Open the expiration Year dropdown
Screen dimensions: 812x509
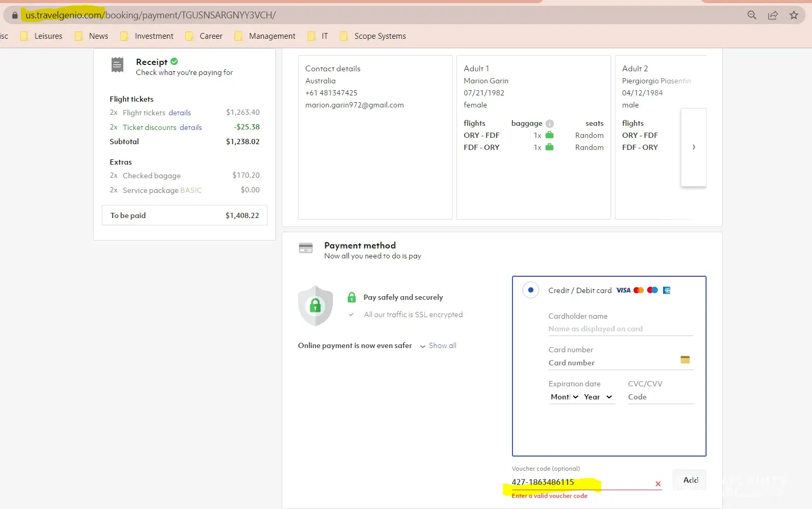[x=598, y=397]
